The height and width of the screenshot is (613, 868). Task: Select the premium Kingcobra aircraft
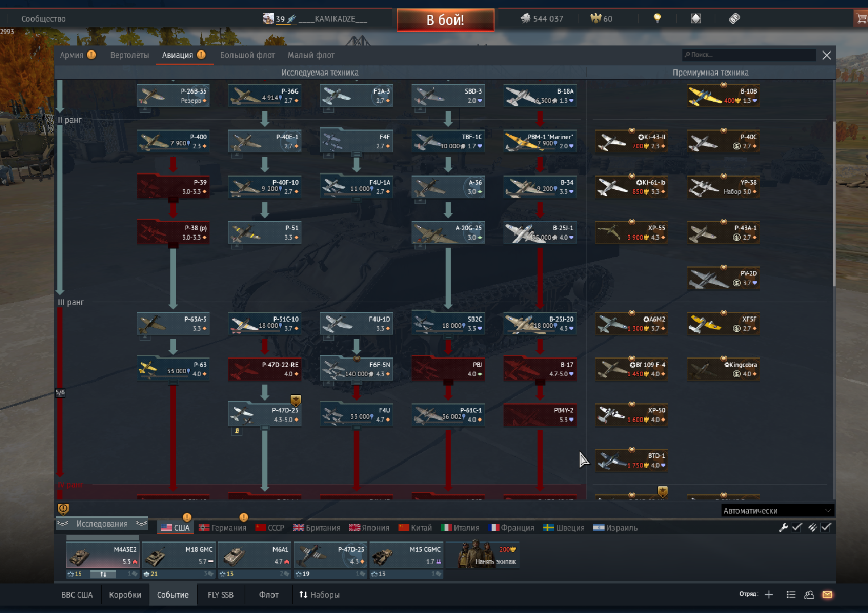723,369
